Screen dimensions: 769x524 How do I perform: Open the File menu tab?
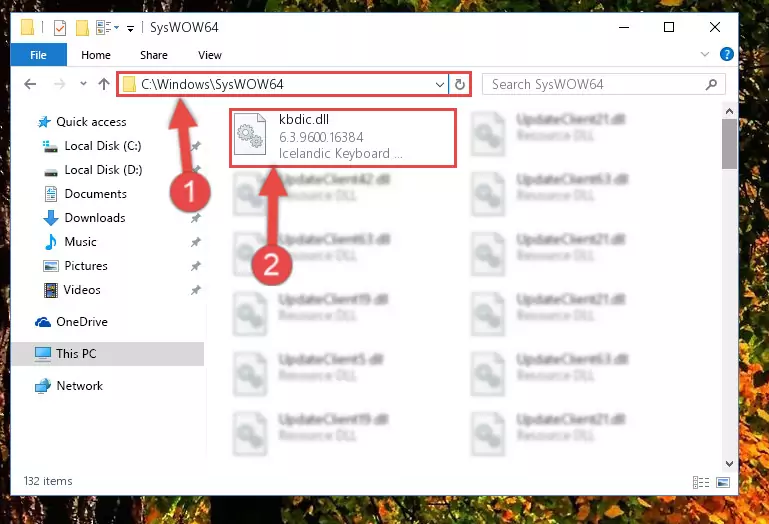pos(38,55)
